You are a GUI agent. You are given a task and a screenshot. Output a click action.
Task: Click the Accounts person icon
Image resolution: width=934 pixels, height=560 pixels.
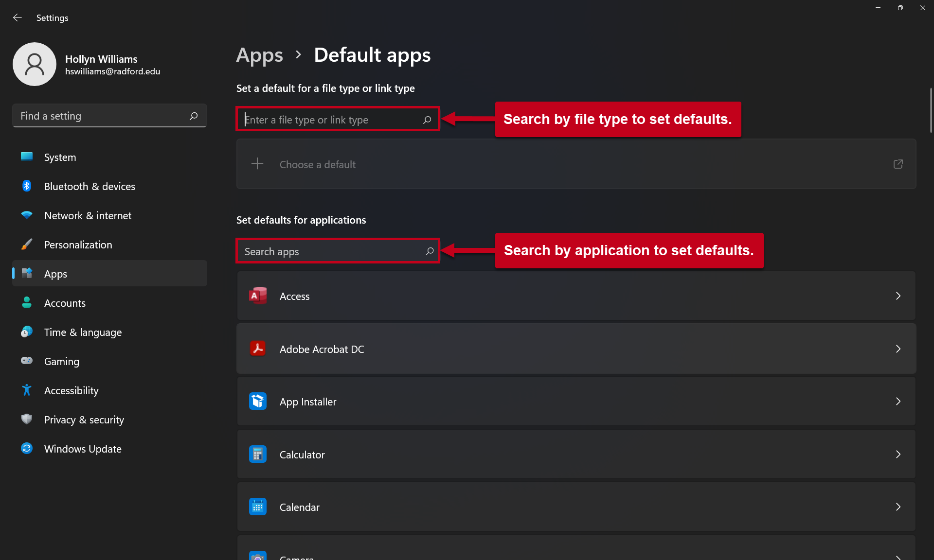(26, 303)
